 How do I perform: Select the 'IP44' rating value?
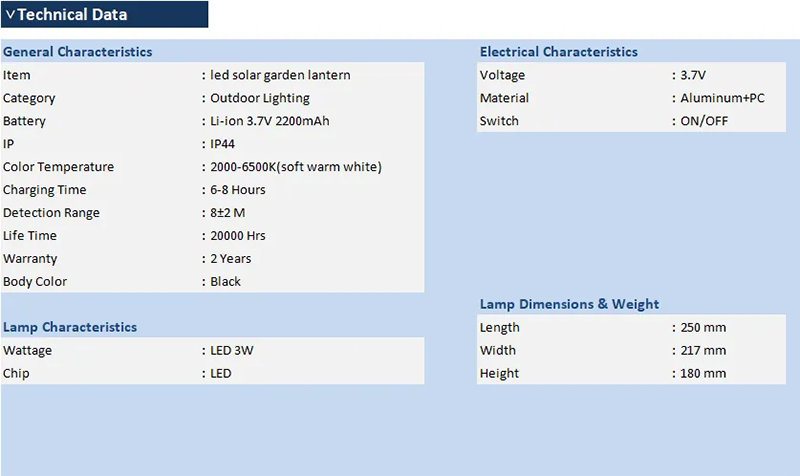pyautogui.click(x=222, y=144)
